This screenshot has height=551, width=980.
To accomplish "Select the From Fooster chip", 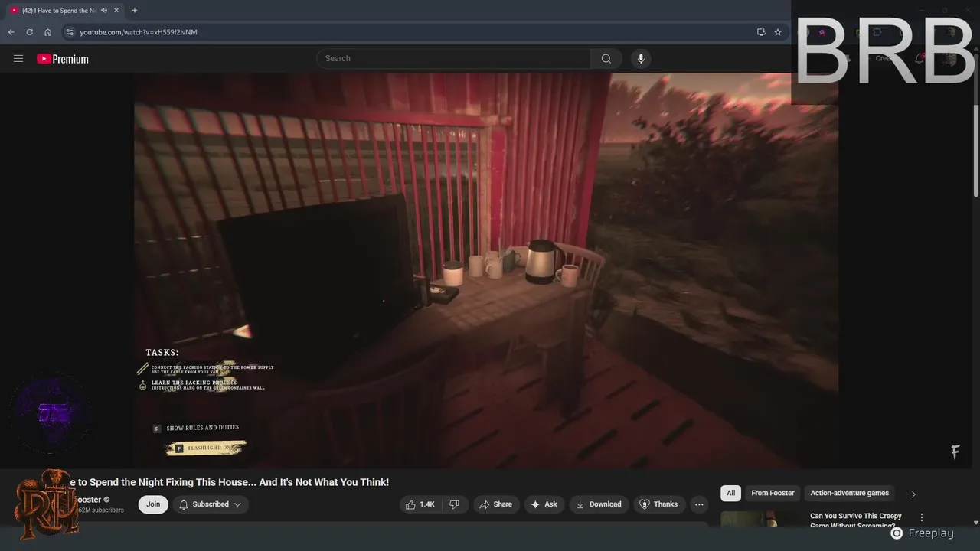I will 773,493.
